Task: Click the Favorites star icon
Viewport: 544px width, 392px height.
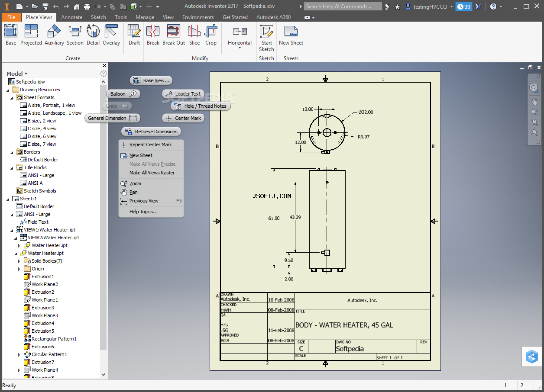Action: tap(397, 6)
